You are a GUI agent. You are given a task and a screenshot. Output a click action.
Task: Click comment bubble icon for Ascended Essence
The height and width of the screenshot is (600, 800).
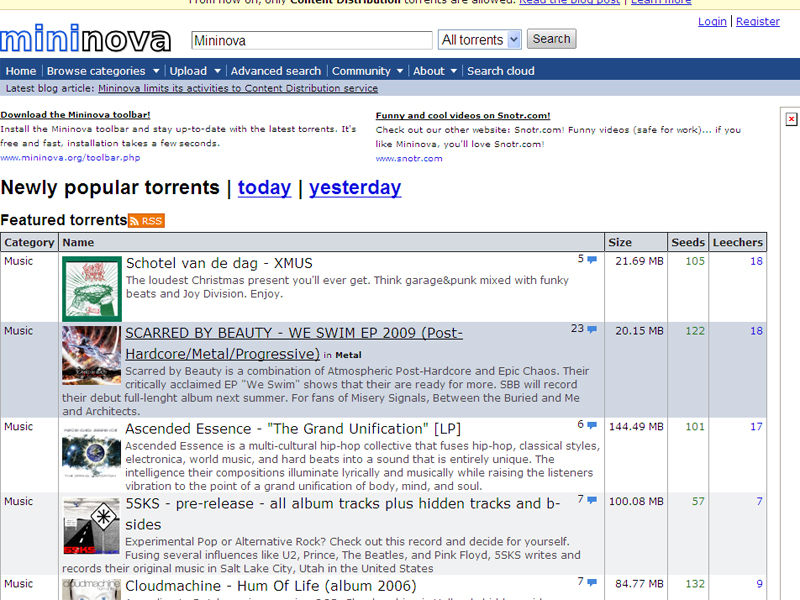[x=592, y=425]
